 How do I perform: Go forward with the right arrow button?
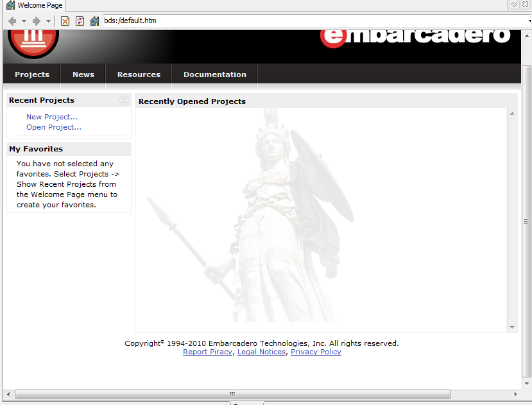pyautogui.click(x=37, y=21)
